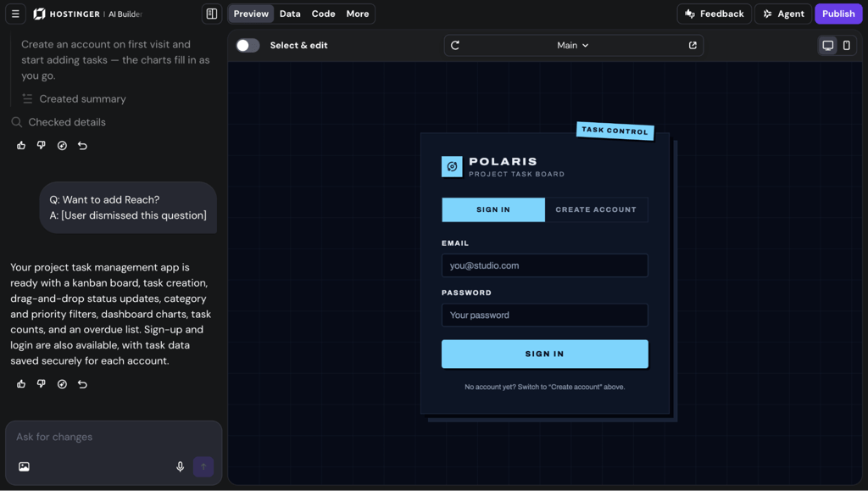Click the PROJECT TASK BOARD subtitle
The width and height of the screenshot is (868, 491).
pyautogui.click(x=516, y=174)
